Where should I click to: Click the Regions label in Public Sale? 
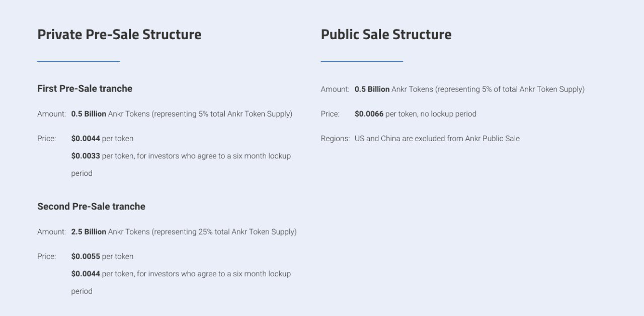tap(335, 139)
